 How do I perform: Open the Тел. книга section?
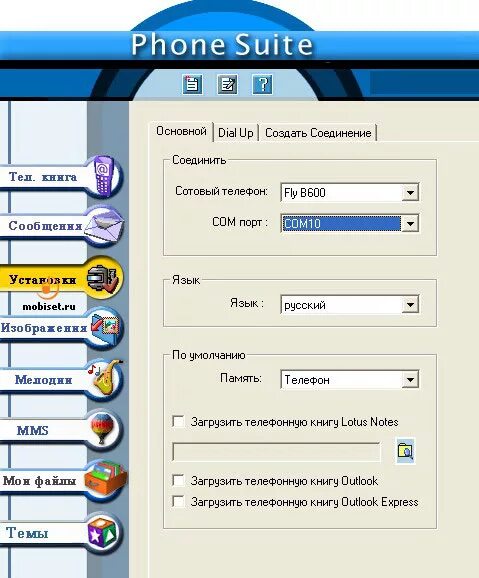click(43, 177)
